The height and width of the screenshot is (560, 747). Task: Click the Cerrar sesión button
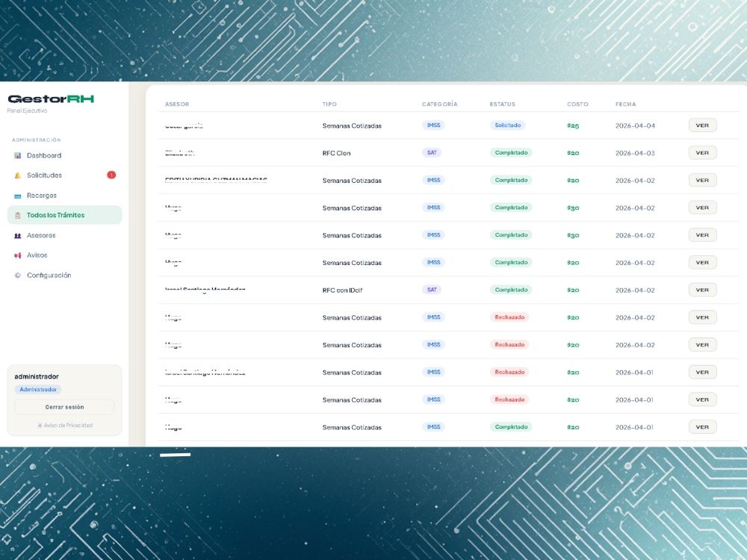[x=64, y=407]
